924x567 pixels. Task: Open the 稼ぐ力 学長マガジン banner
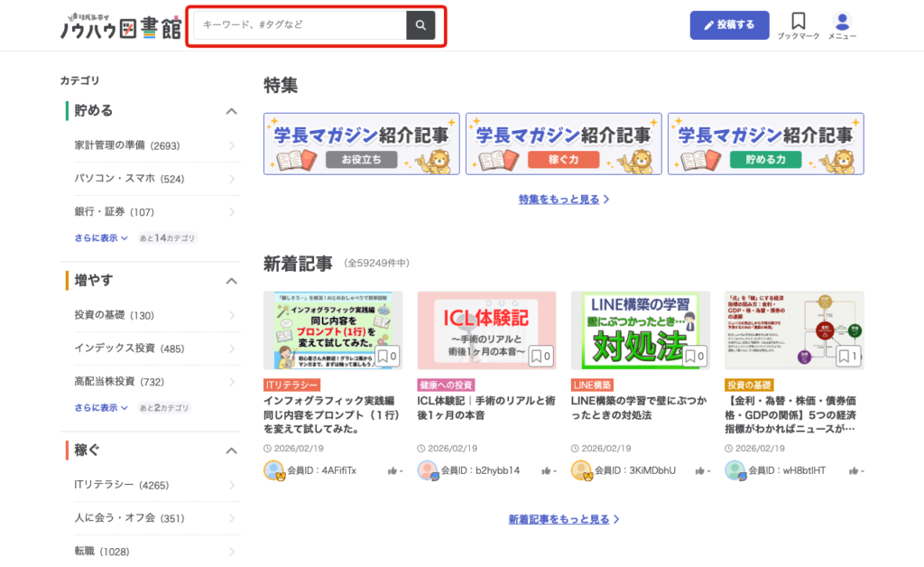(563, 144)
